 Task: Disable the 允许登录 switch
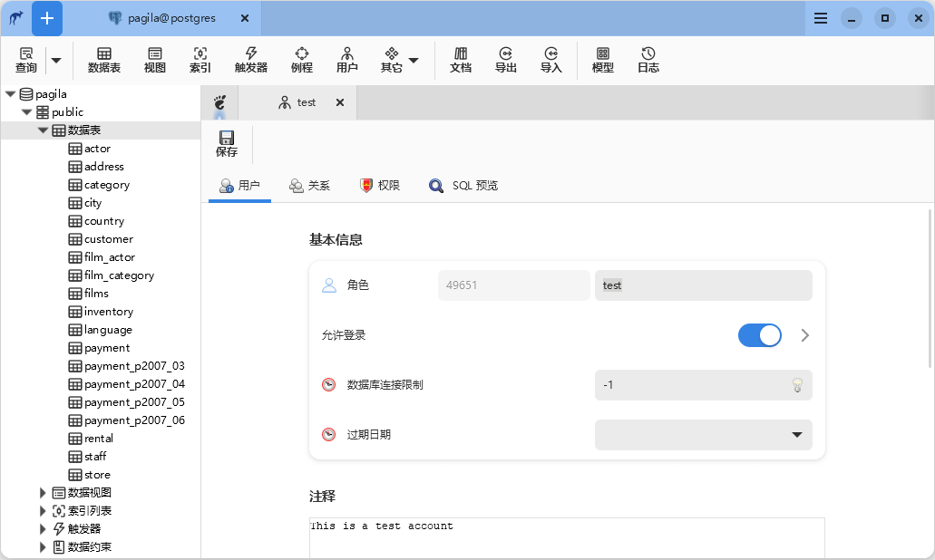click(x=759, y=335)
